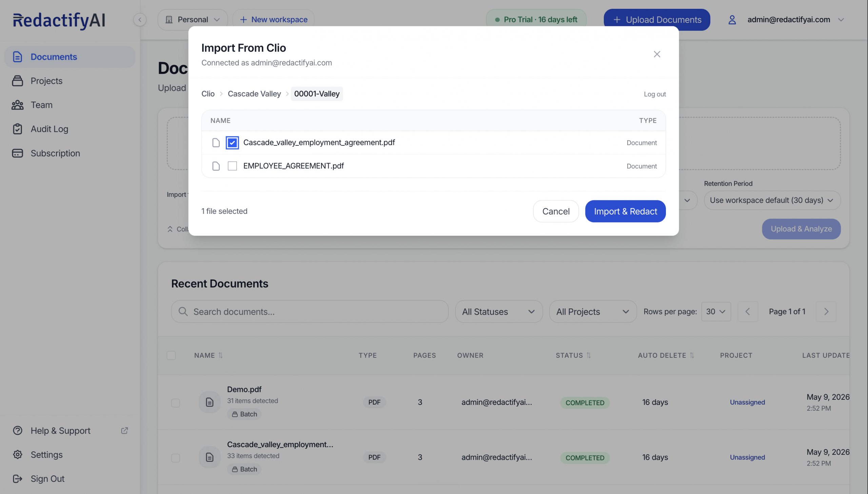Cancel the Clio import
Viewport: 868px width, 494px height.
pos(556,211)
